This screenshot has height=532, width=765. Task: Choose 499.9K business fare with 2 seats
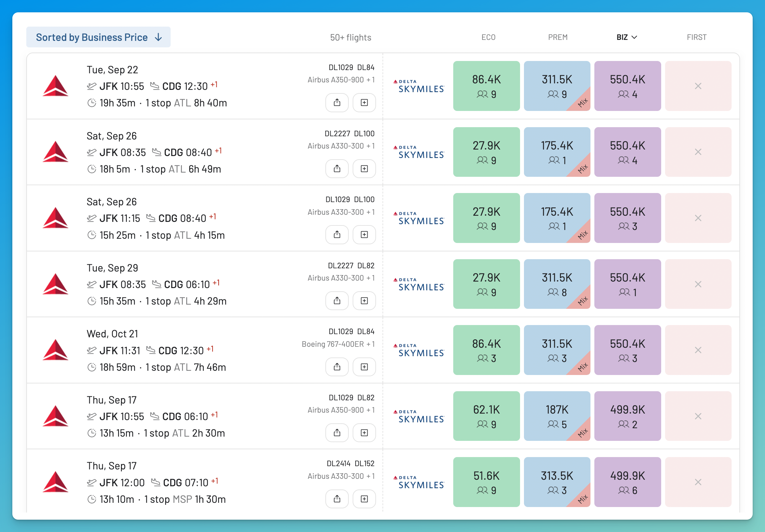point(627,416)
